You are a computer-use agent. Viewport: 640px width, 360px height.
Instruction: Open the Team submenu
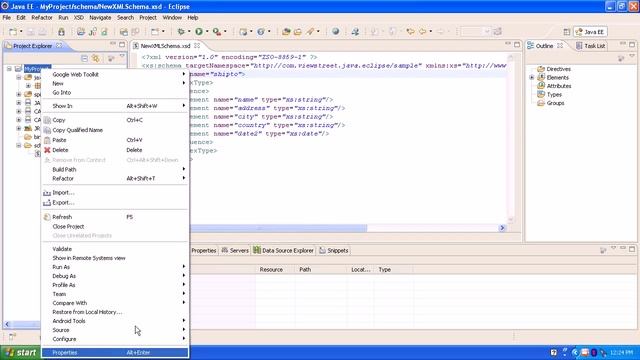click(115, 294)
